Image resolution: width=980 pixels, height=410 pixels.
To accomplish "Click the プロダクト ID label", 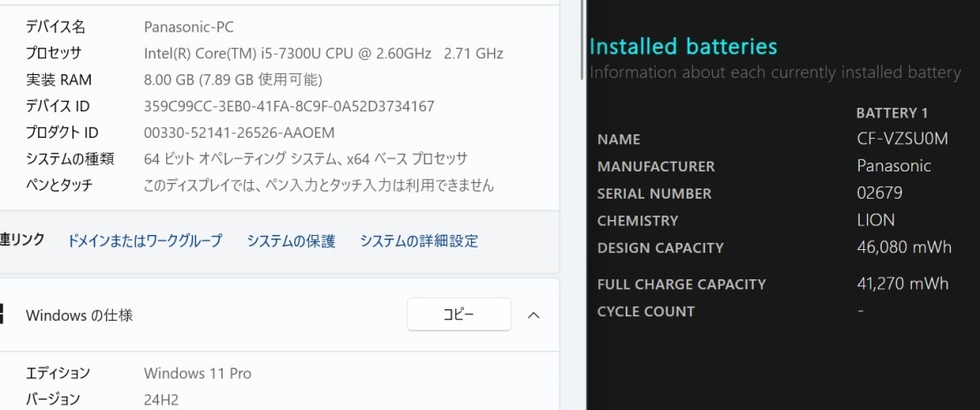I will [x=62, y=133].
